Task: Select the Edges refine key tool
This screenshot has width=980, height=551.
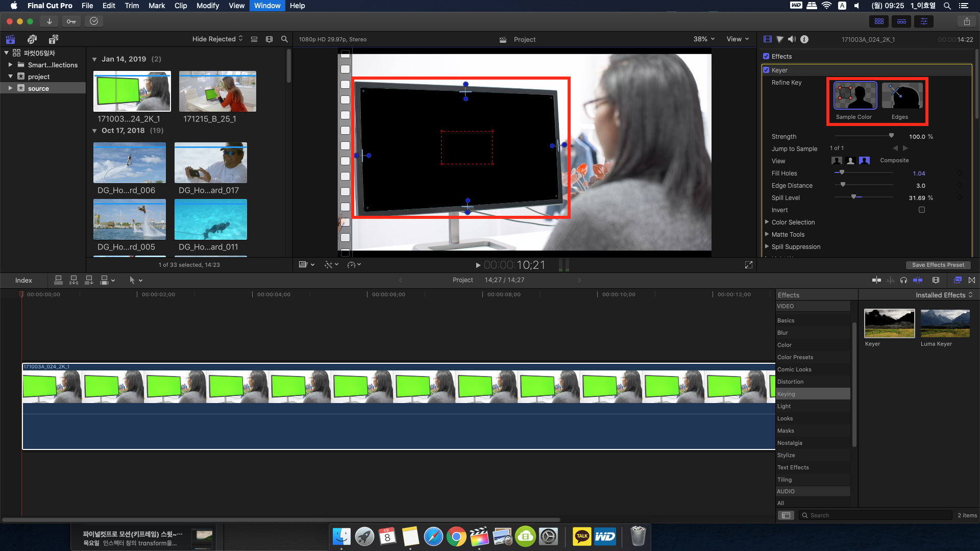Action: coord(902,96)
